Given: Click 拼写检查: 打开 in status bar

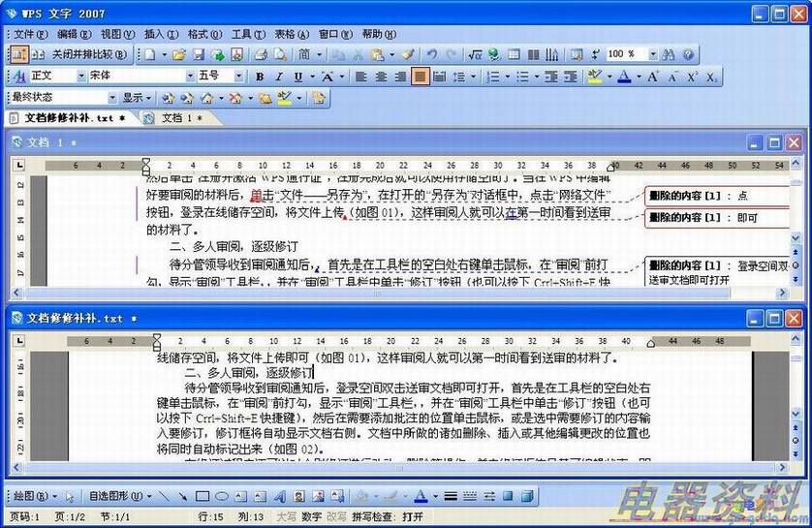Looking at the screenshot, I should (x=388, y=516).
